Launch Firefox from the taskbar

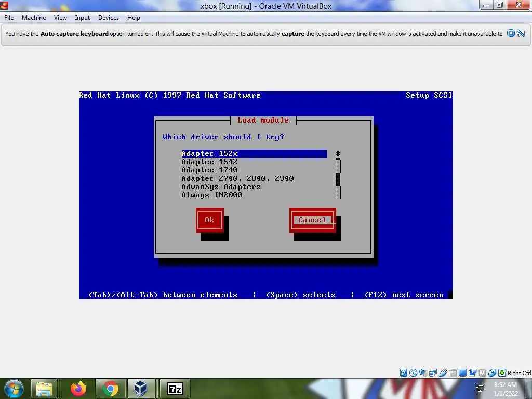[78, 389]
